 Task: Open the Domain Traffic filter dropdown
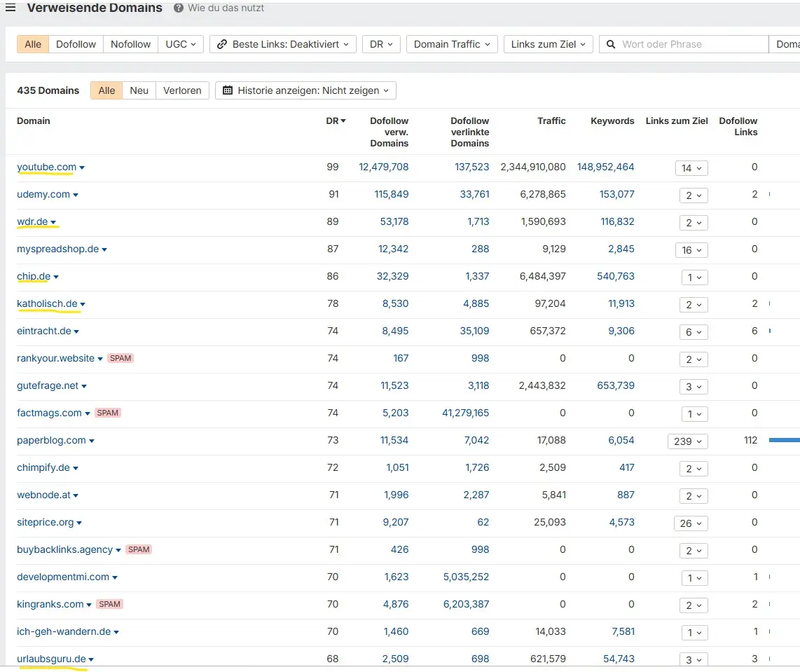pos(452,44)
